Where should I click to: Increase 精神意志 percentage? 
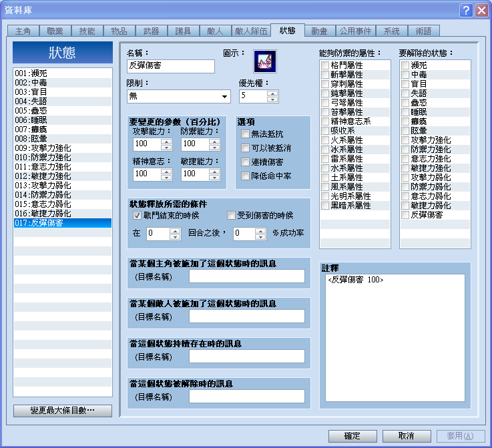coord(166,172)
